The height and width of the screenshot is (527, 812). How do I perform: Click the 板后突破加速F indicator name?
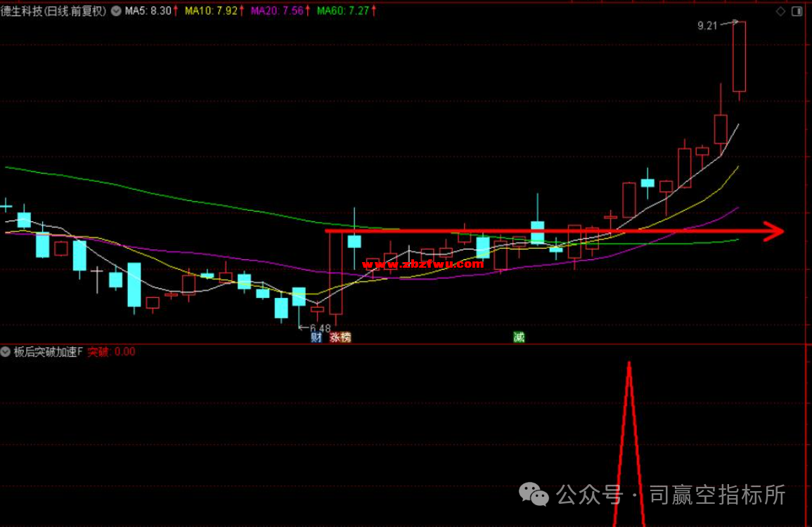coord(49,352)
